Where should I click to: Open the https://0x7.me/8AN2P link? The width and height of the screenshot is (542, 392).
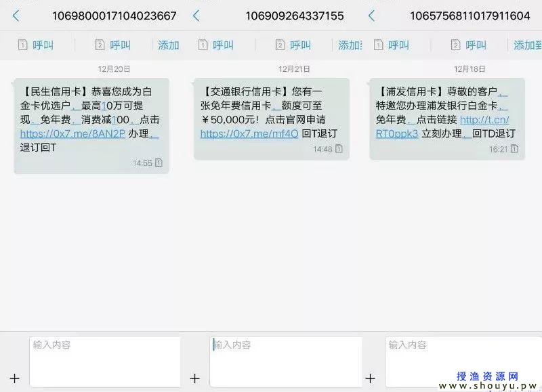point(72,133)
